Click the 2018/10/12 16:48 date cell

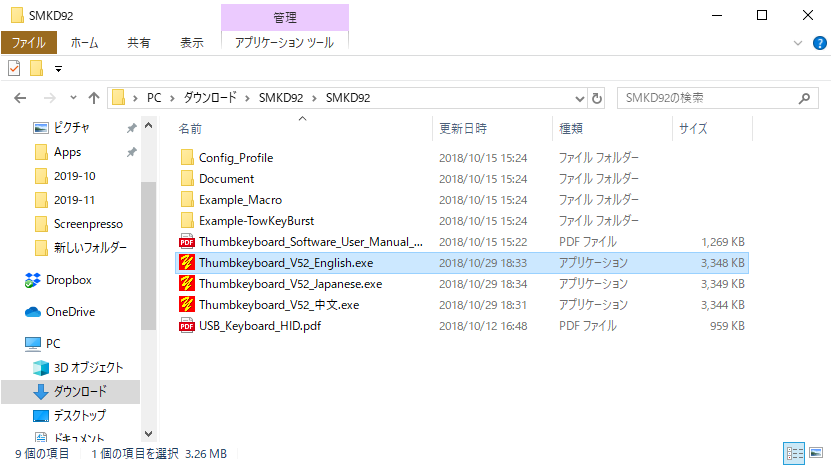[483, 326]
